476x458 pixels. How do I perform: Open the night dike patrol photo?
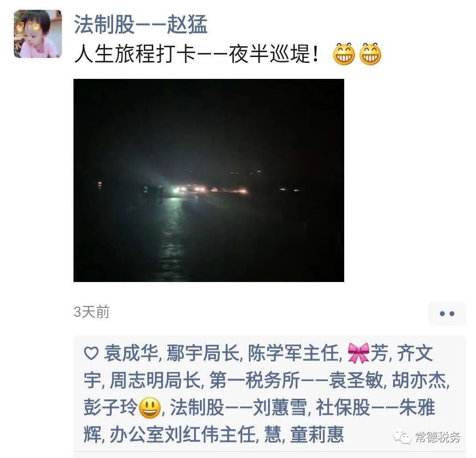(209, 180)
